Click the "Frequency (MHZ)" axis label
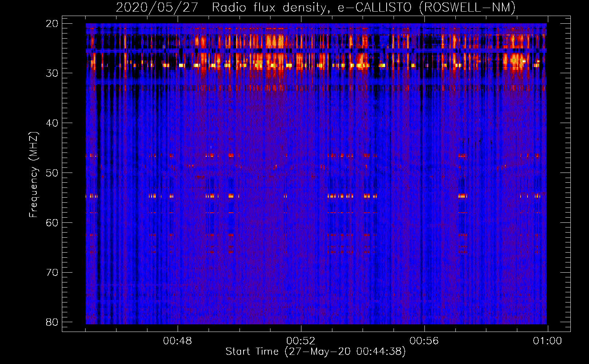 click(x=33, y=175)
